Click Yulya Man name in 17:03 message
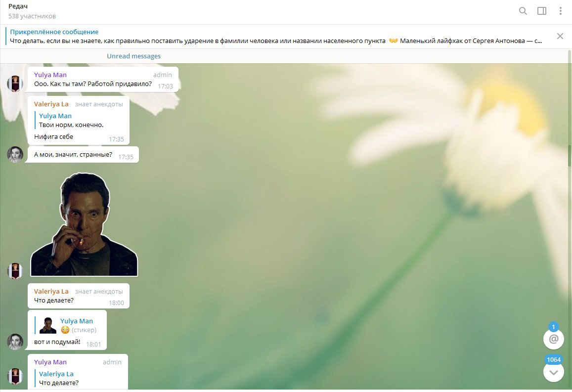 (x=50, y=75)
